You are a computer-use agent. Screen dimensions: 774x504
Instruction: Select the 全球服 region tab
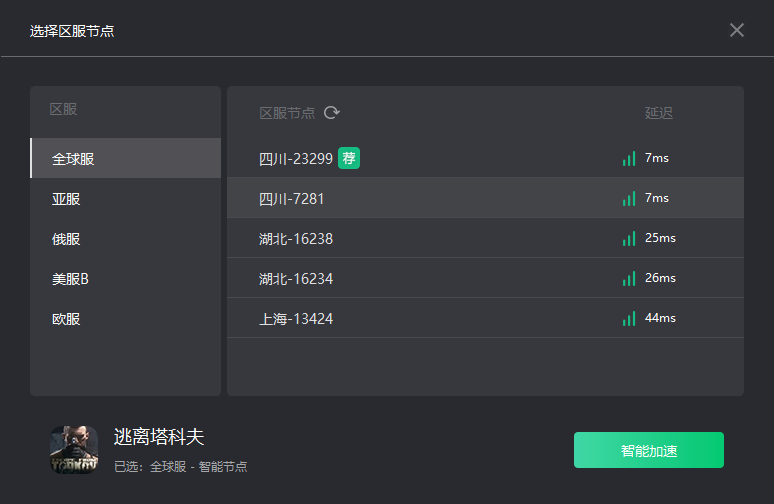tap(125, 159)
